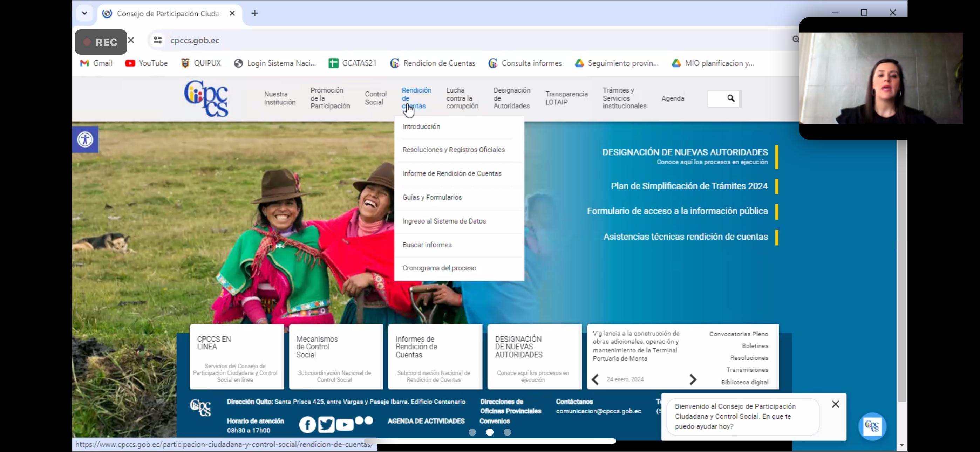Click the site search magnifier icon
Image resolution: width=980 pixels, height=452 pixels.
[x=730, y=98]
